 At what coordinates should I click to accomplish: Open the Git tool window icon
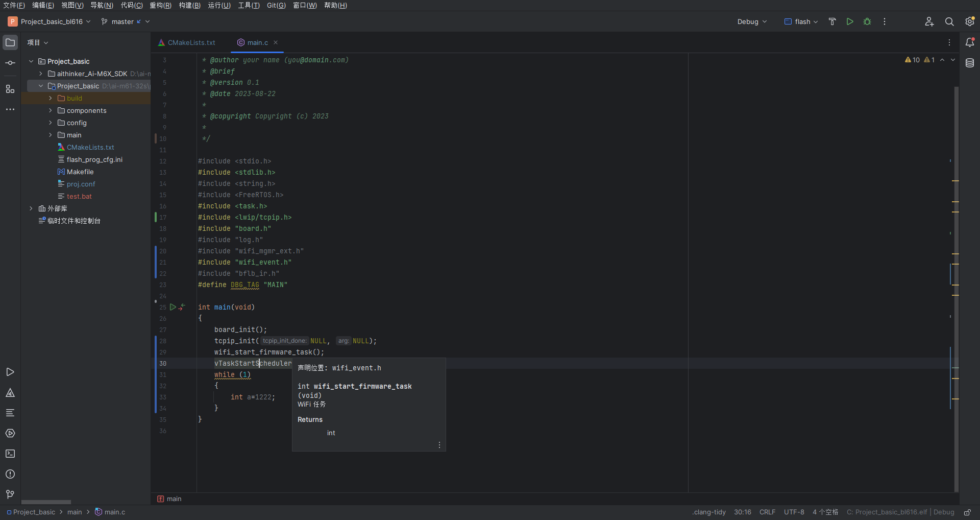pos(10,494)
